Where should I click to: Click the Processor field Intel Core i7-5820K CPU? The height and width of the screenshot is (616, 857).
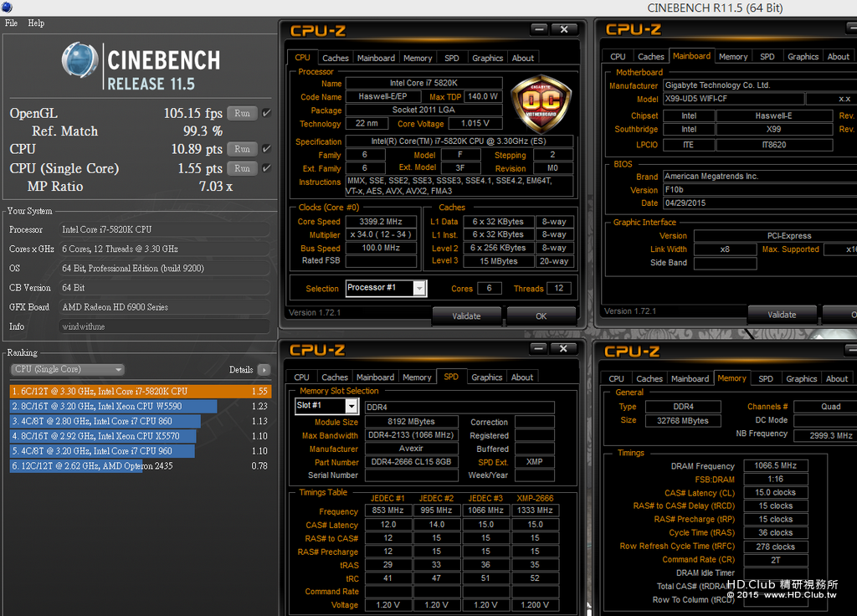[x=165, y=229]
